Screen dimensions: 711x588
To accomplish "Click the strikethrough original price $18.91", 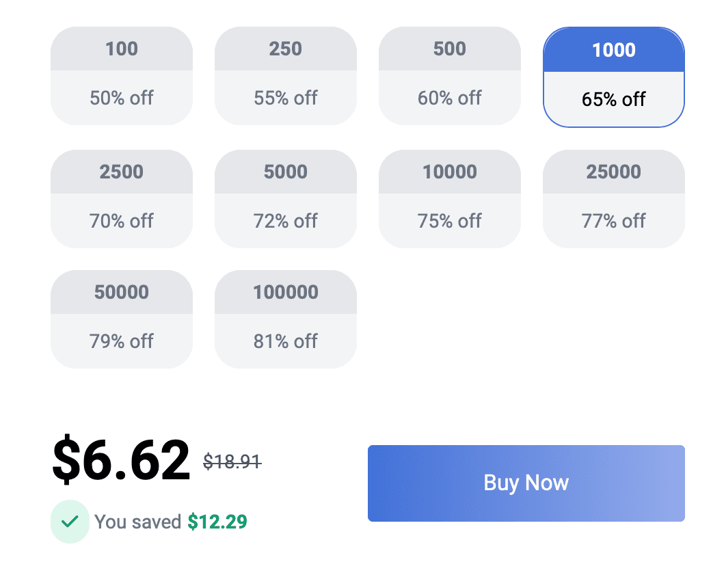I will point(232,462).
